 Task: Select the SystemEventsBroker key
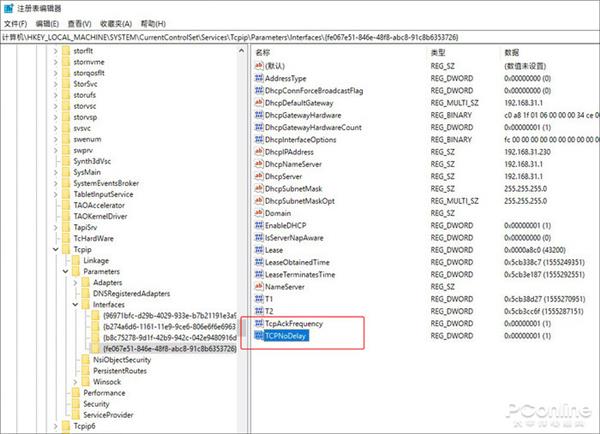(106, 183)
